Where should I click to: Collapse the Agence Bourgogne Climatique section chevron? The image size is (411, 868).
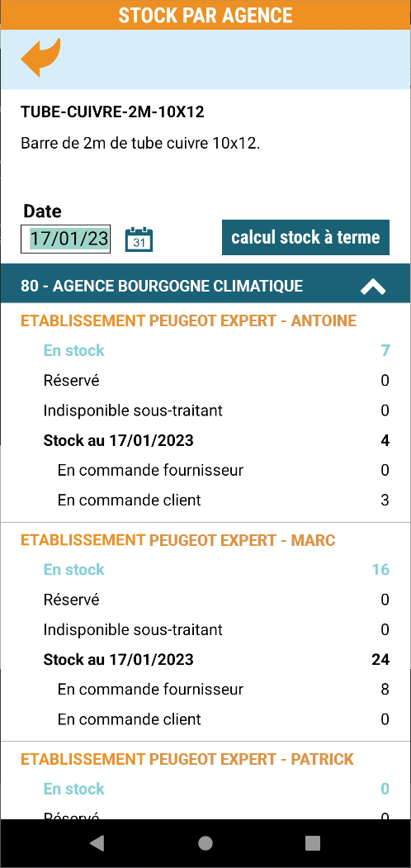click(x=373, y=287)
